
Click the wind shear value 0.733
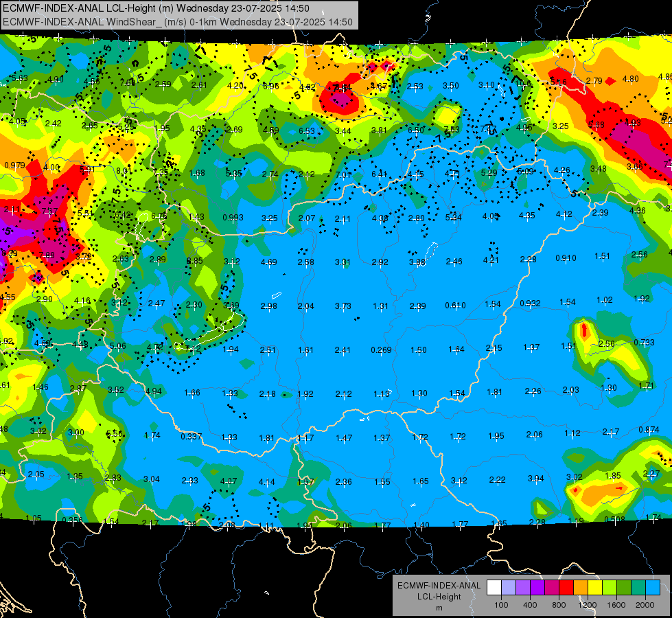point(644,342)
